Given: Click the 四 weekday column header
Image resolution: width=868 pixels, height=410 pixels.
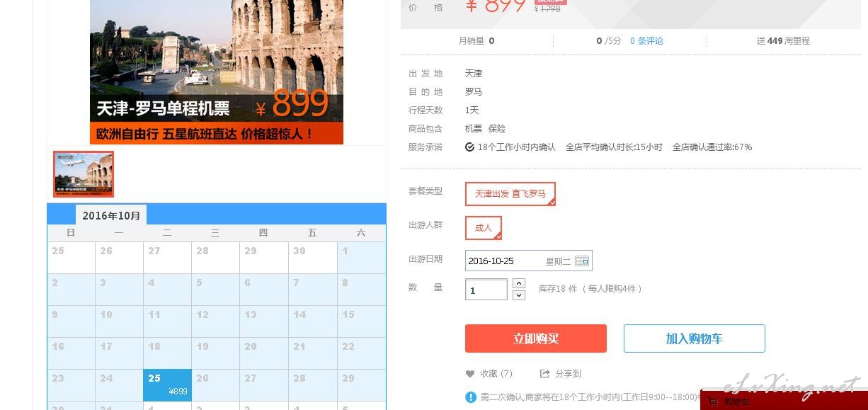Looking at the screenshot, I should (x=263, y=233).
